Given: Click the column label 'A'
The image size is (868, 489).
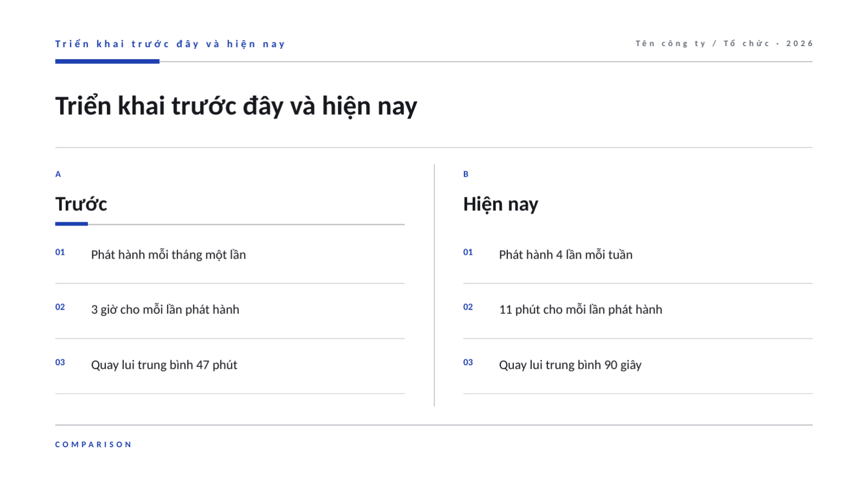Looking at the screenshot, I should (x=58, y=174).
